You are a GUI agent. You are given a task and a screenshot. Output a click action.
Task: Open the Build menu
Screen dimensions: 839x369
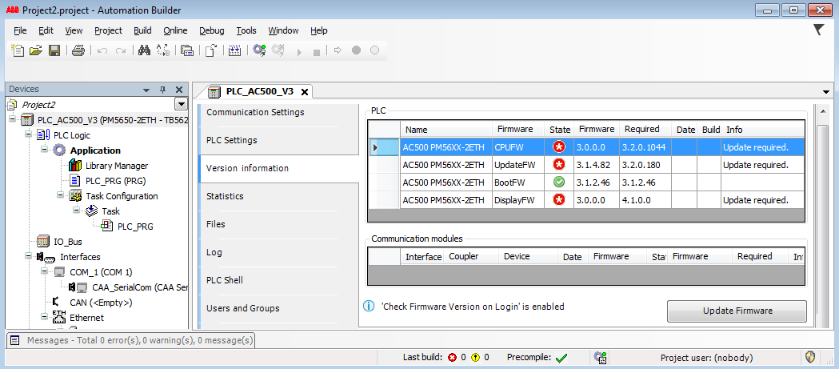tap(142, 30)
